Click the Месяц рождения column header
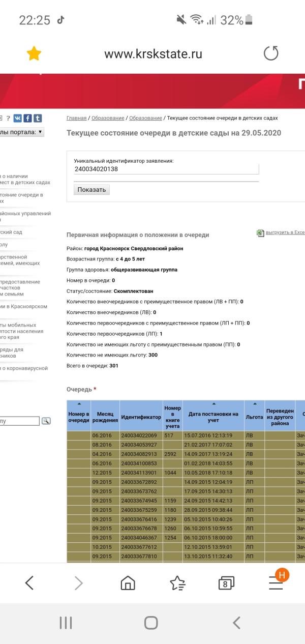The image size is (305, 644). click(x=105, y=417)
